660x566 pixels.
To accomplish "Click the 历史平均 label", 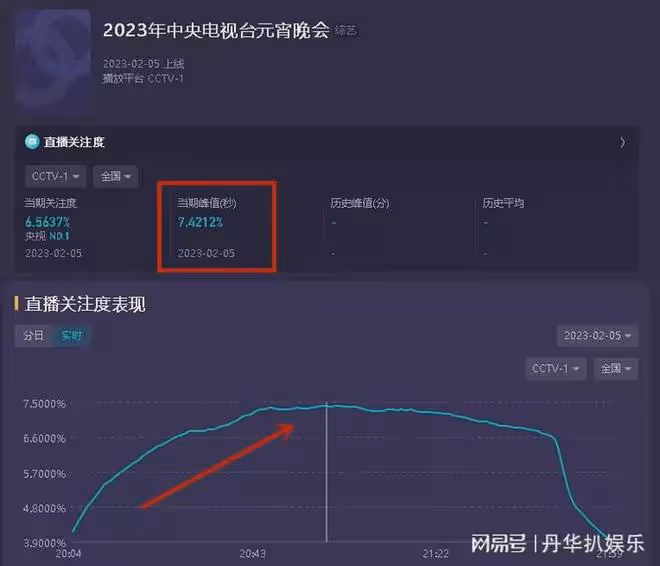I will point(503,203).
